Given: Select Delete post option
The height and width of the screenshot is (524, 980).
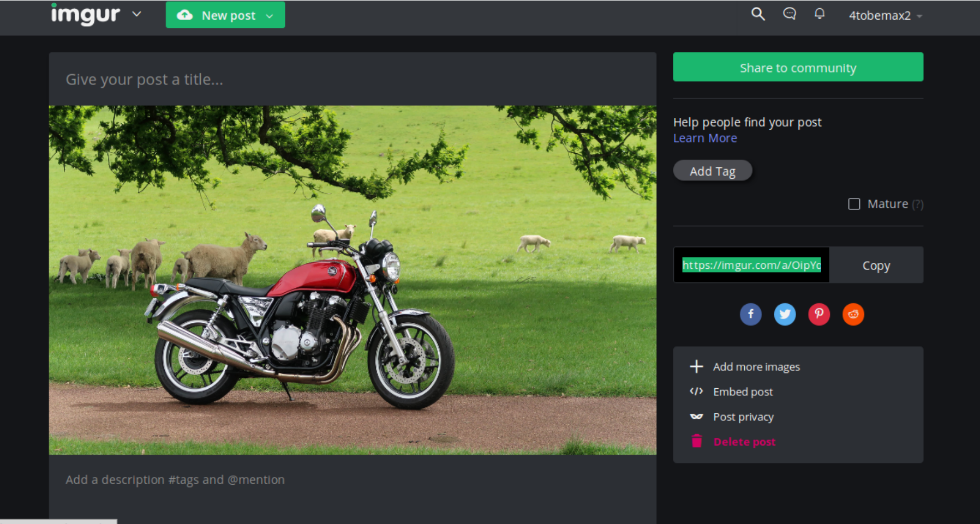Looking at the screenshot, I should point(744,442).
